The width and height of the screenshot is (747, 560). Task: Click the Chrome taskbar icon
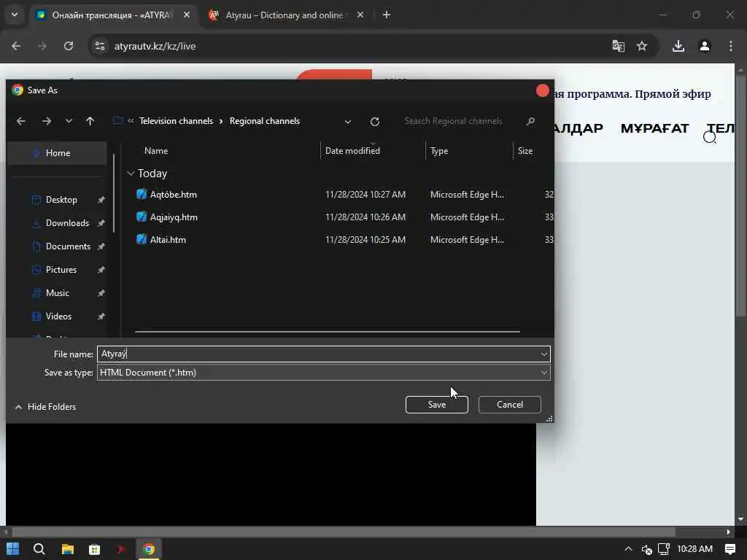tap(149, 549)
